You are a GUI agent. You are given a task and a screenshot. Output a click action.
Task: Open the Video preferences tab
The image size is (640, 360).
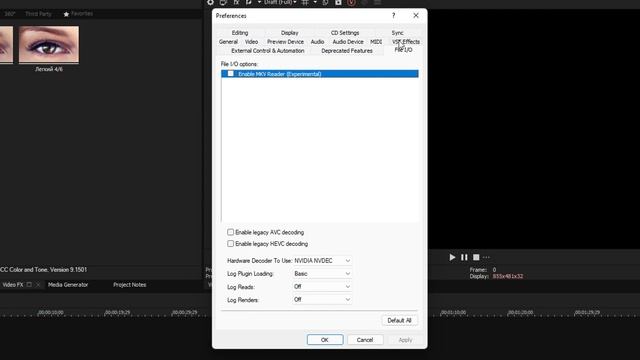click(251, 42)
